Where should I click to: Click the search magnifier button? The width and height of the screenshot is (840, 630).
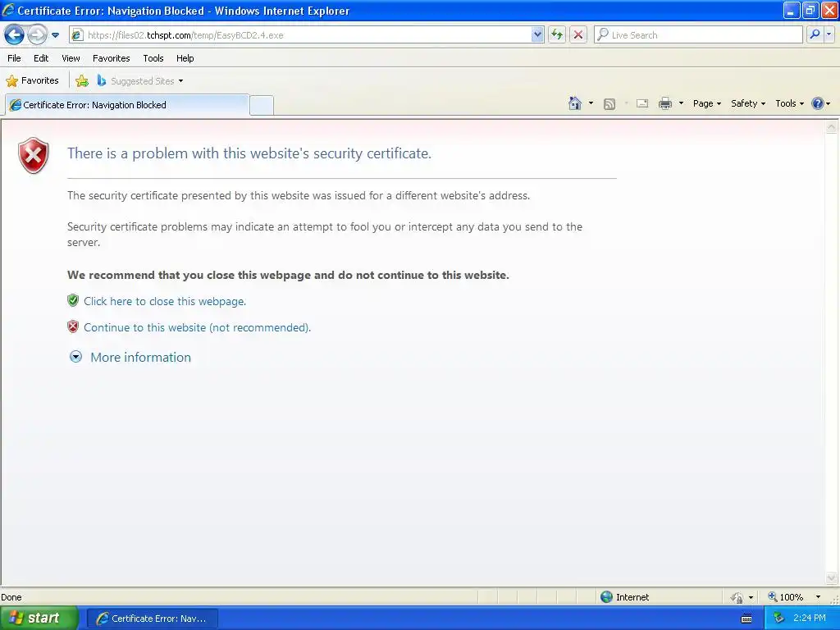815,34
